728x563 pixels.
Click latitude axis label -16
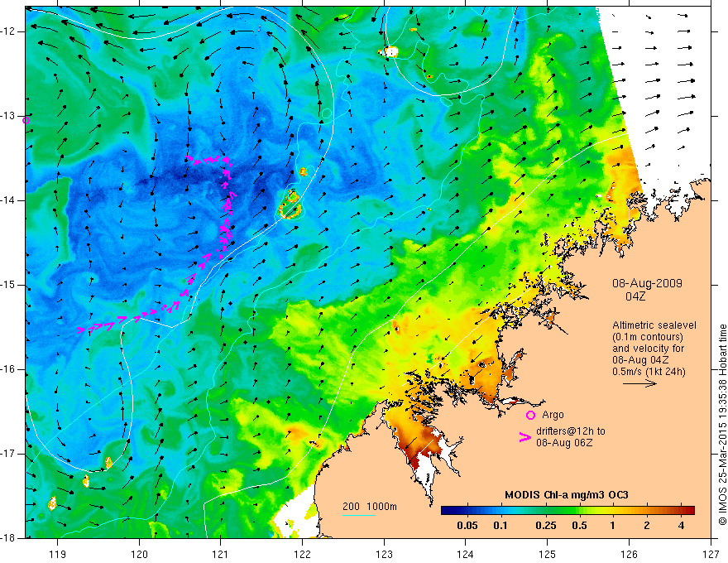click(x=9, y=369)
